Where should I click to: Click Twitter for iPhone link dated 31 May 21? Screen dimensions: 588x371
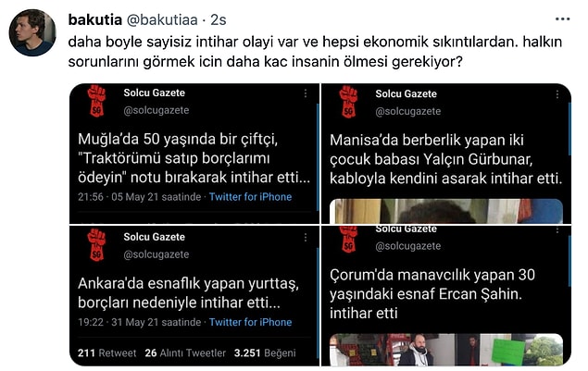click(x=250, y=322)
